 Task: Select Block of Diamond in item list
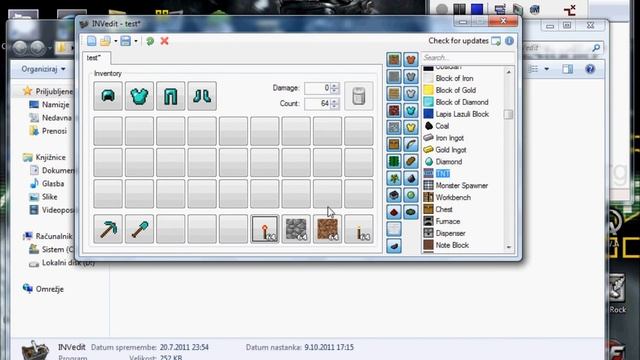click(463, 102)
